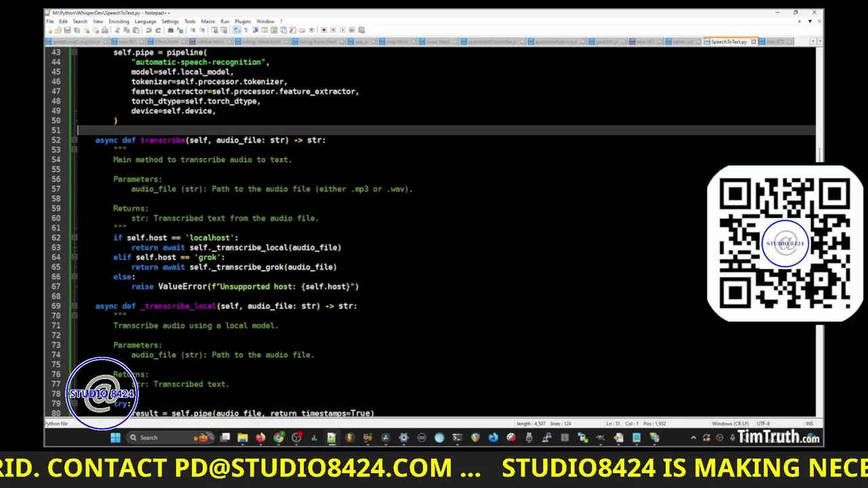Click the Windows Start button on taskbar
868x488 pixels.
tap(115, 438)
